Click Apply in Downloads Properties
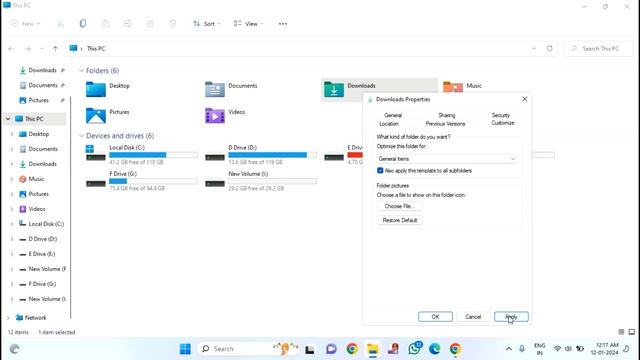This screenshot has height=360, width=640. click(x=511, y=317)
